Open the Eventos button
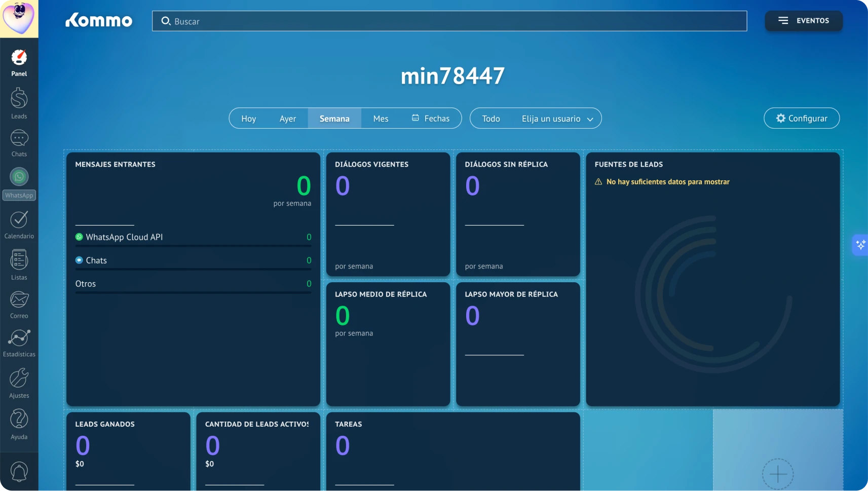The image size is (868, 491). 804,21
